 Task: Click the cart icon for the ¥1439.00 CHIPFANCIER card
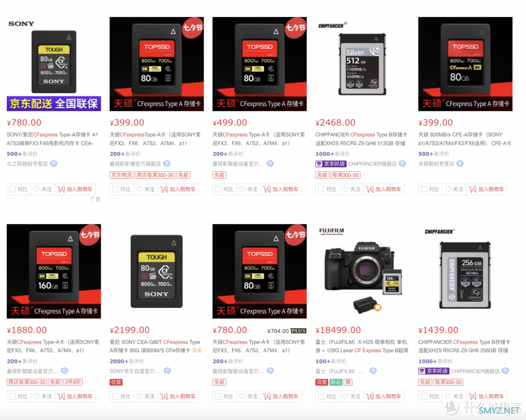click(472, 397)
